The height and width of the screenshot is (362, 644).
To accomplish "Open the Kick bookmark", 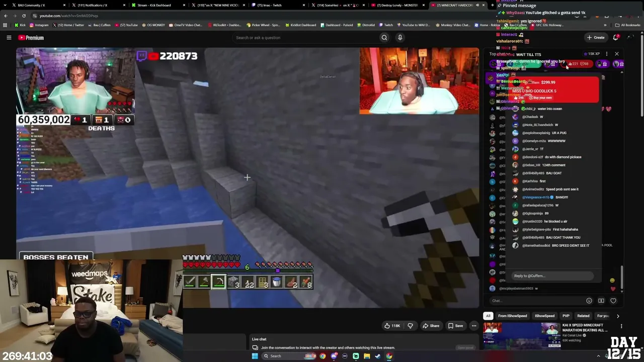I will 21,25.
